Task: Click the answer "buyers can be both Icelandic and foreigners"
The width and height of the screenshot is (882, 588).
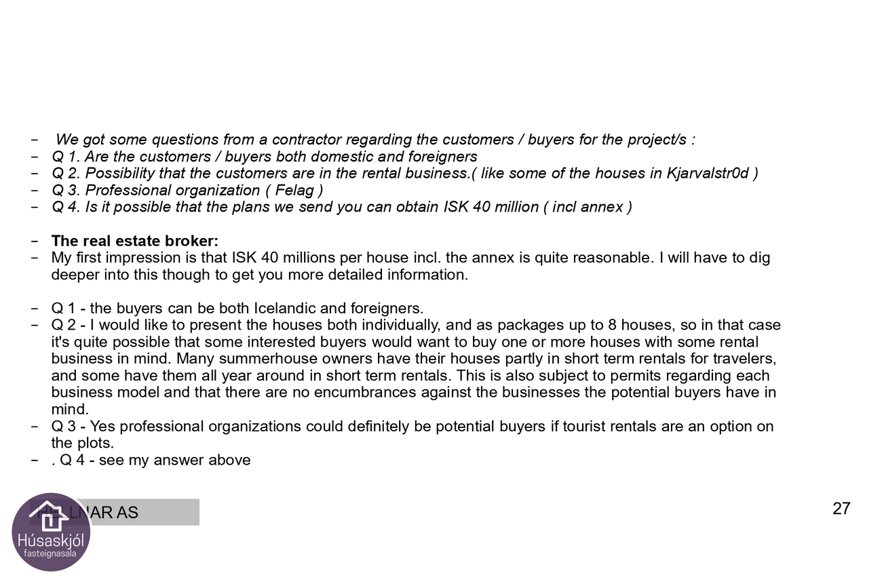Action: click(x=237, y=309)
